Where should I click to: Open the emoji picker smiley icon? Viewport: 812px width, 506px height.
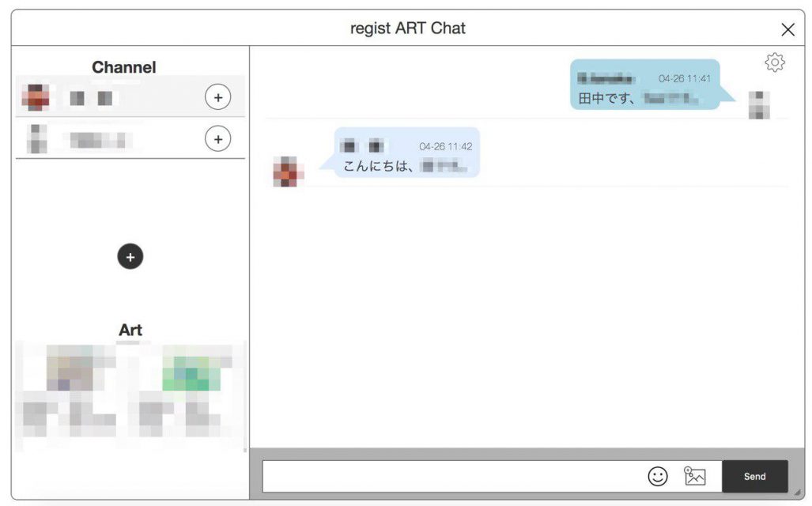pos(658,476)
